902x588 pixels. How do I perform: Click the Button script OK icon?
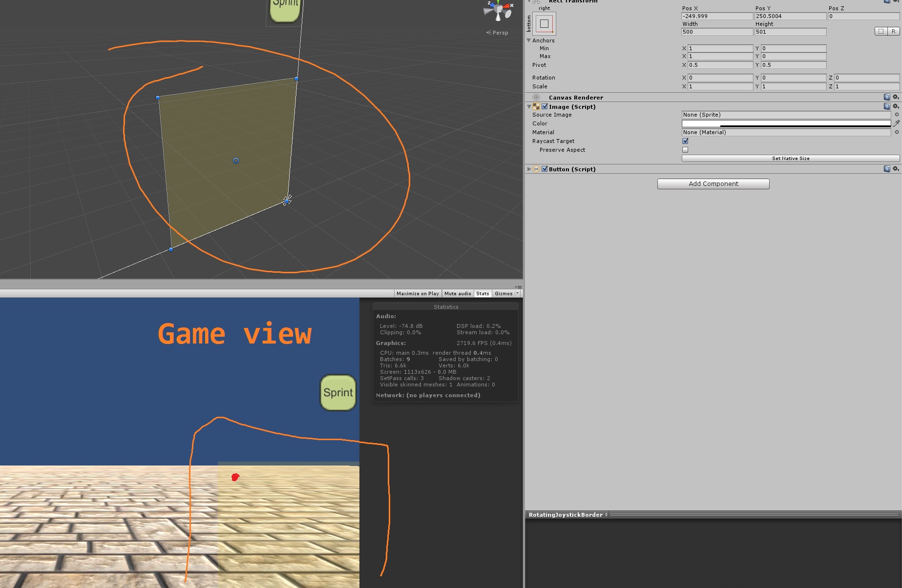[536, 169]
